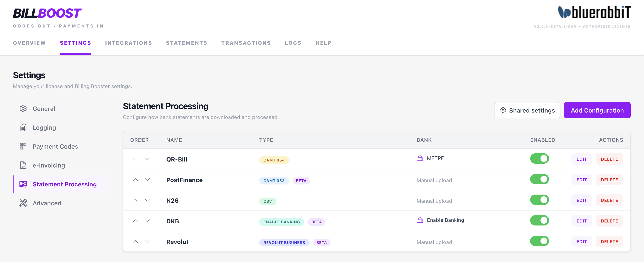Move Revolut row up

point(135,242)
